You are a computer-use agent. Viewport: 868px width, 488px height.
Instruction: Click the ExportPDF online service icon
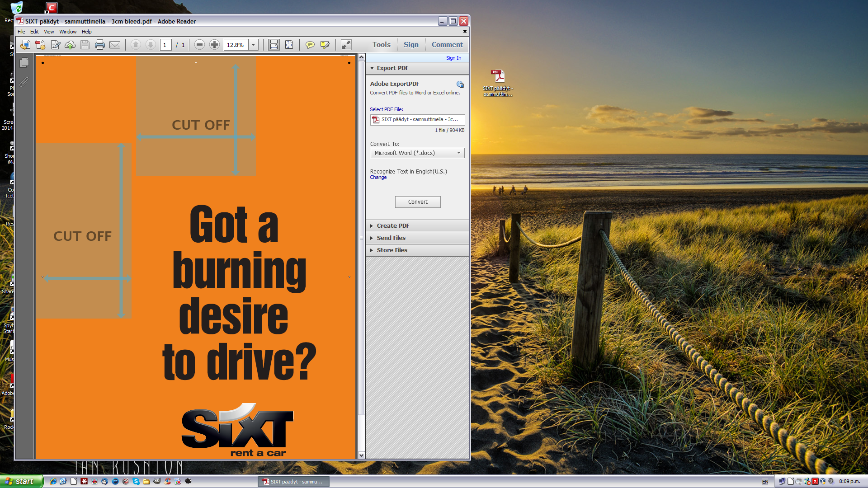pos(460,84)
